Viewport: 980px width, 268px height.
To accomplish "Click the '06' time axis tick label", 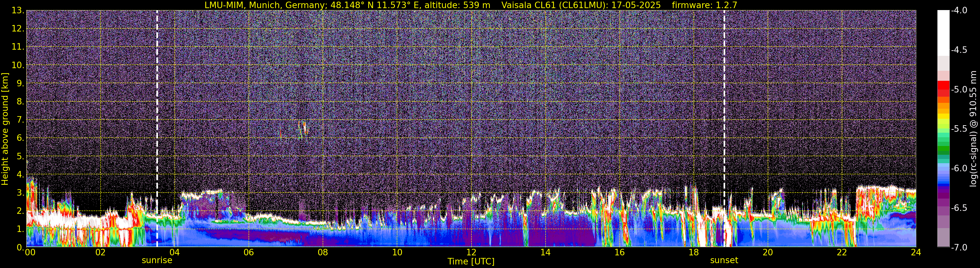I will coord(249,252).
